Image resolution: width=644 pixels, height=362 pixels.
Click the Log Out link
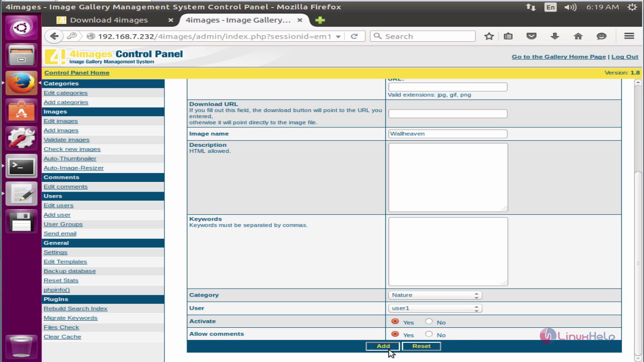pos(624,57)
